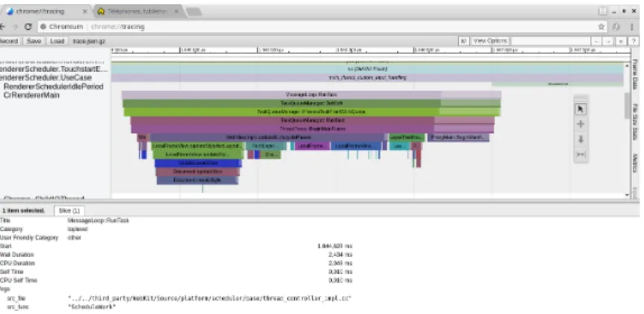The width and height of the screenshot is (644, 314).
Task: Click the trace.json.gz file name label
Action: pos(89,41)
